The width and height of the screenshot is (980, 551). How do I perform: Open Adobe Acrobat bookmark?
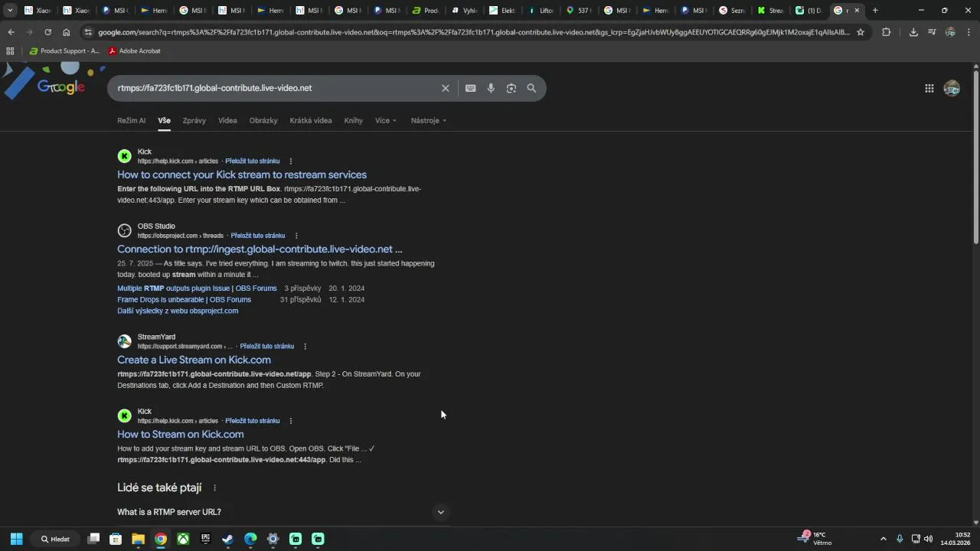[x=134, y=51]
